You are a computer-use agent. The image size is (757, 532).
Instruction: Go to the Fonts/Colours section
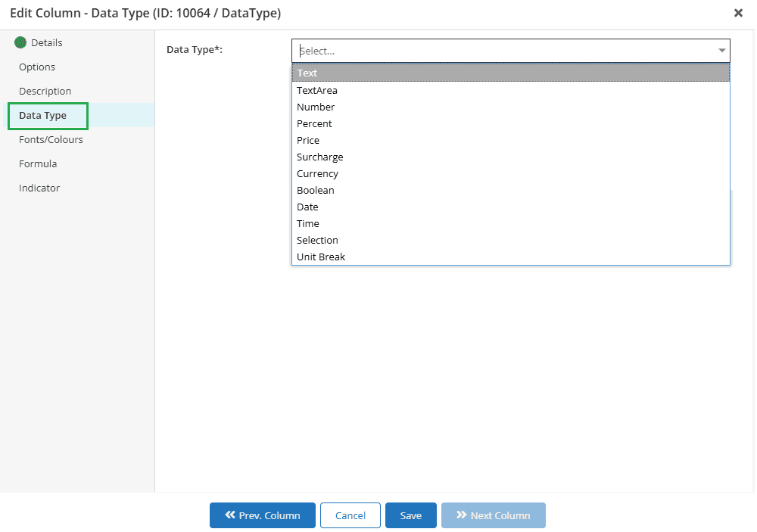coord(51,139)
